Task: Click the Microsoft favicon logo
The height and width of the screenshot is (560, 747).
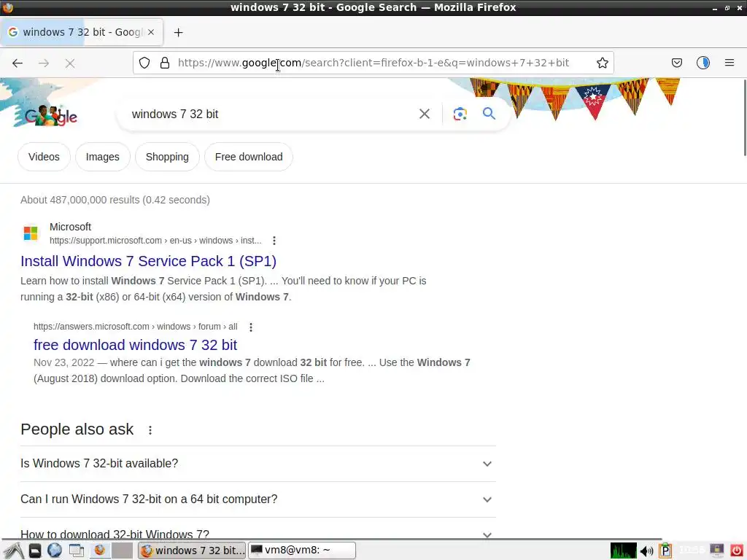Action: 31,233
